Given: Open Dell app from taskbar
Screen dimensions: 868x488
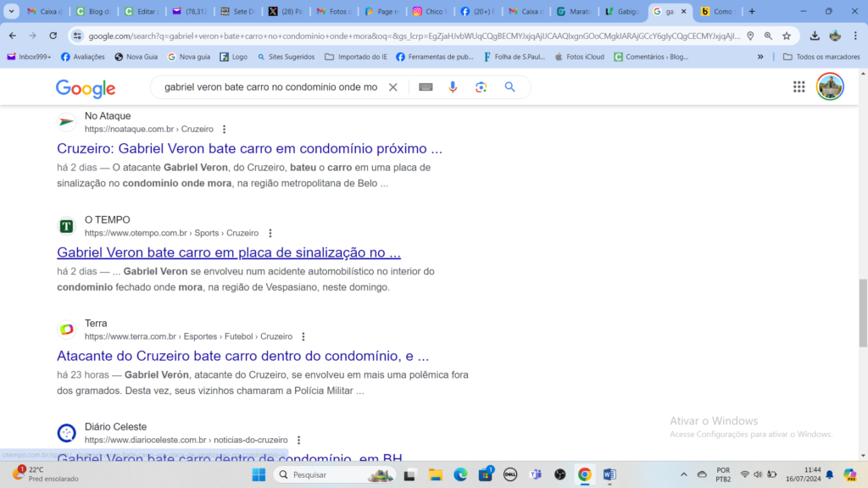Looking at the screenshot, I should (x=510, y=474).
